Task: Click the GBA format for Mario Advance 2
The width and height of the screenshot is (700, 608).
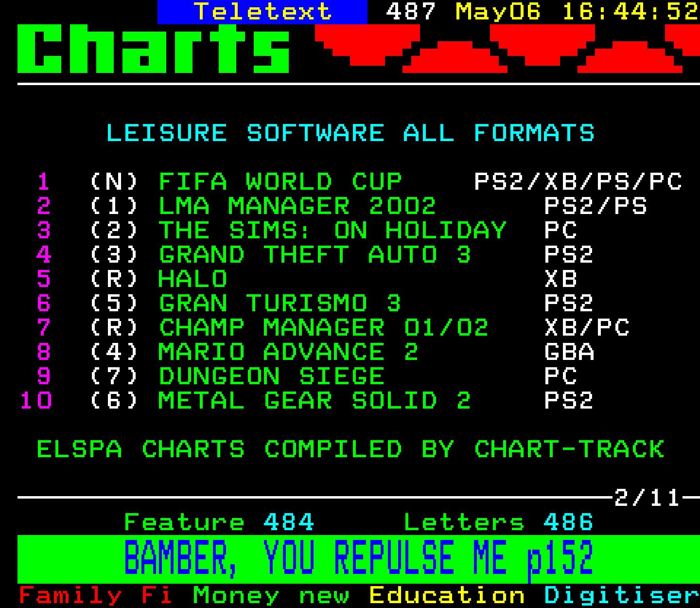Action: (x=570, y=352)
